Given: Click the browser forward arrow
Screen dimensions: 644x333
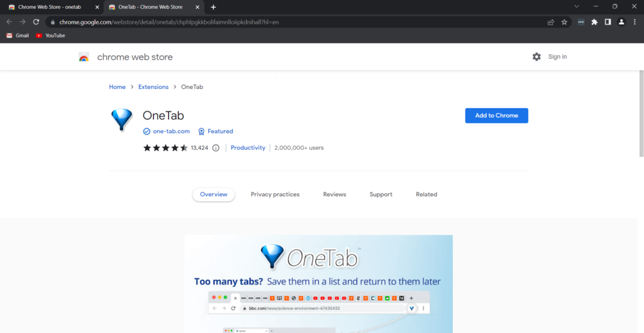Looking at the screenshot, I should coord(23,22).
